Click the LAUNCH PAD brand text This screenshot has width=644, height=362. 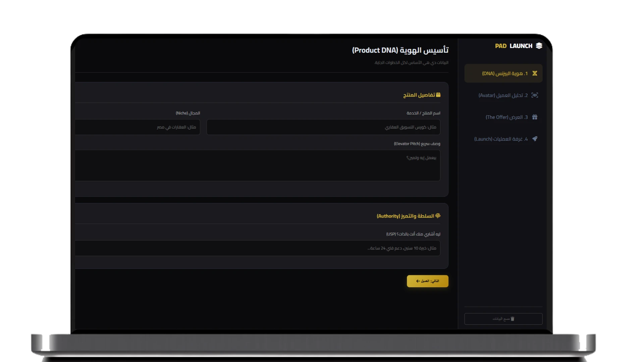coord(514,46)
